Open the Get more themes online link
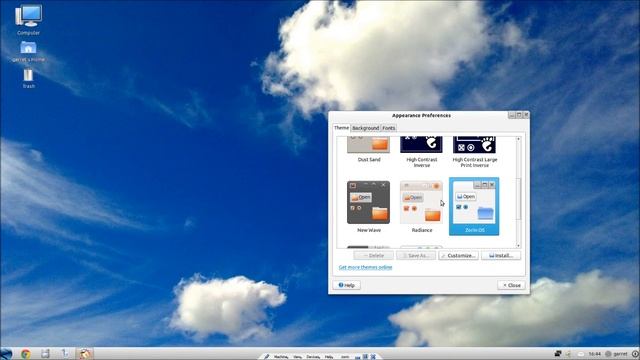Screen dimensions: 640x360 (365, 267)
